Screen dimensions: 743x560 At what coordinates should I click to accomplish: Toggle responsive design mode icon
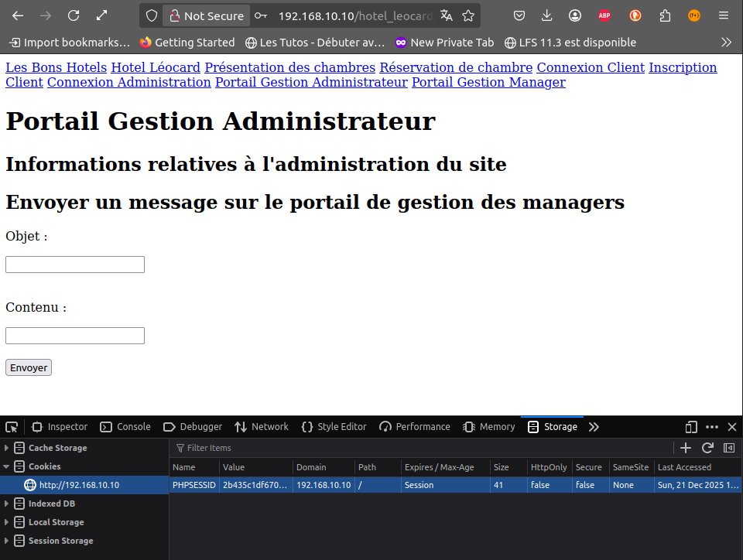(691, 427)
